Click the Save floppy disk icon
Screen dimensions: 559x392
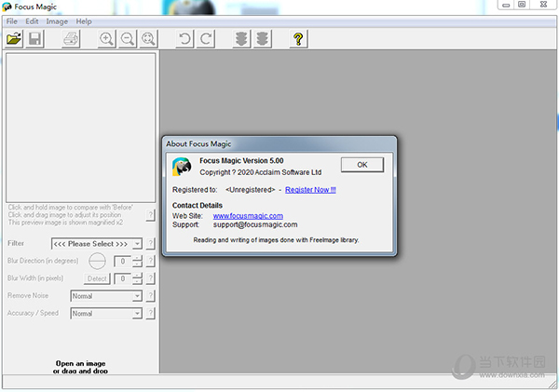(35, 38)
